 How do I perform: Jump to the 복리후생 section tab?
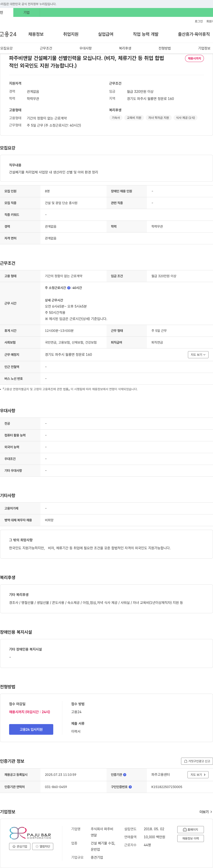pyautogui.click(x=125, y=48)
